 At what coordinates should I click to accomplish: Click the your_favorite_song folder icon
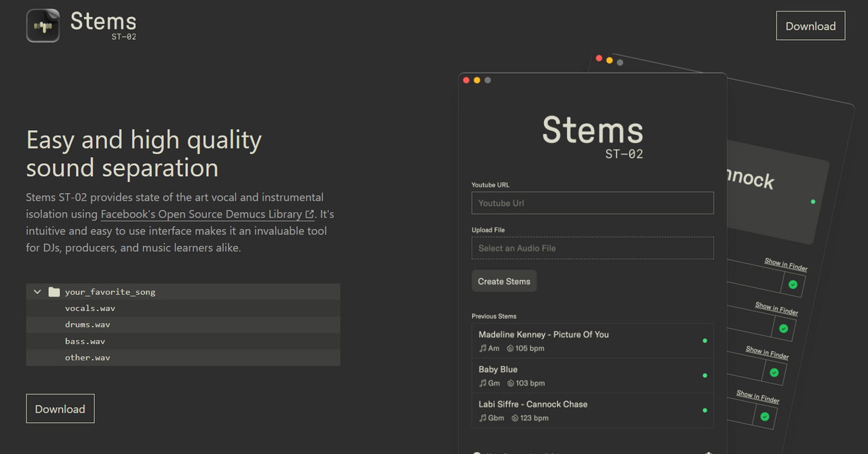pos(54,292)
